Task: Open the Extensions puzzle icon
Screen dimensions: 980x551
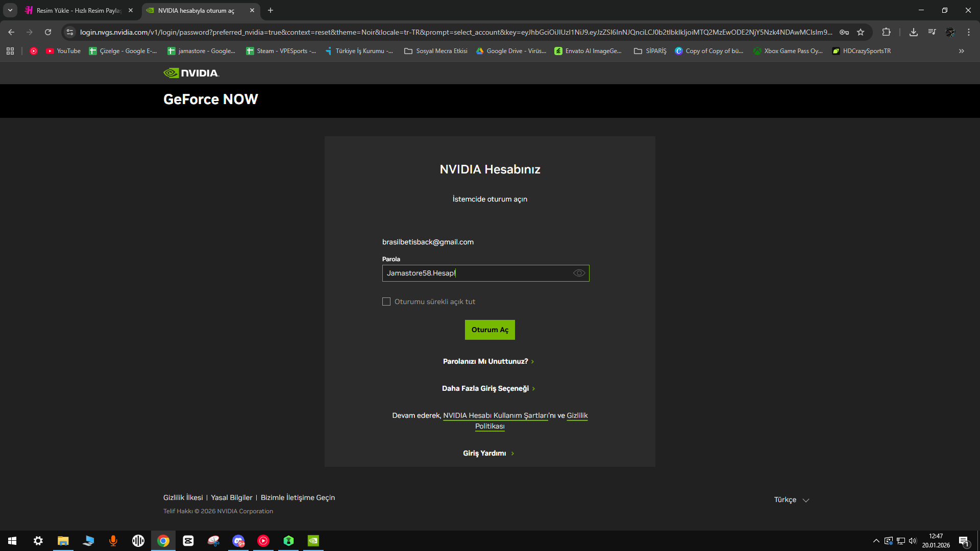Action: click(x=887, y=32)
